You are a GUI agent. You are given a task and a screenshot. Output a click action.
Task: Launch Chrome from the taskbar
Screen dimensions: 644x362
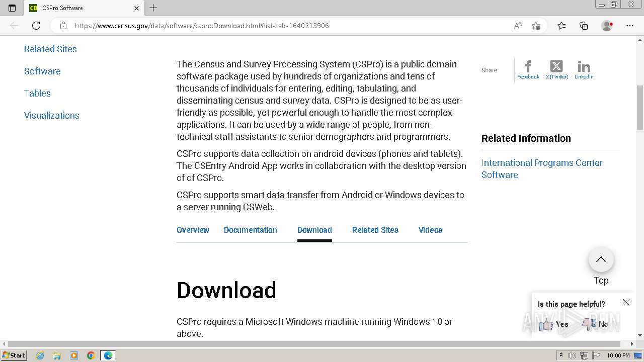tap(91, 355)
